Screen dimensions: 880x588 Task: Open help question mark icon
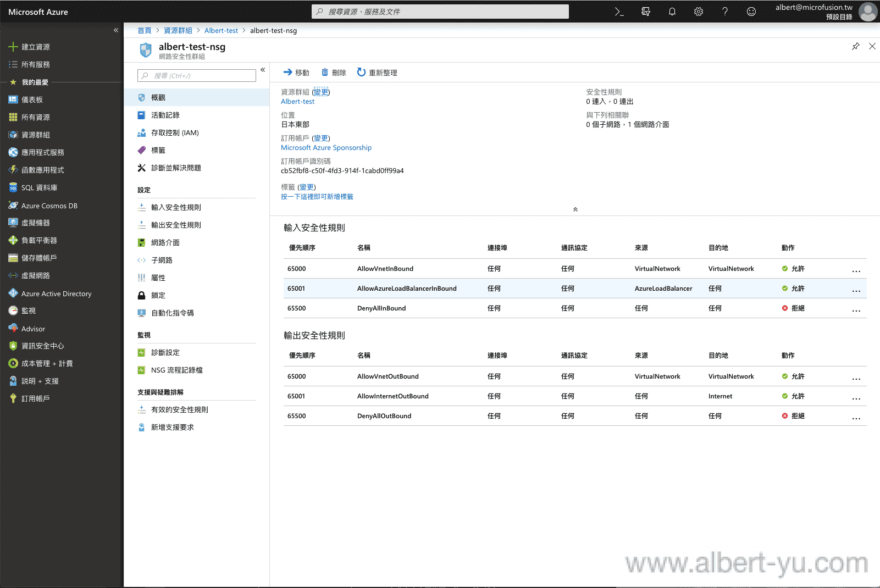[x=725, y=12]
